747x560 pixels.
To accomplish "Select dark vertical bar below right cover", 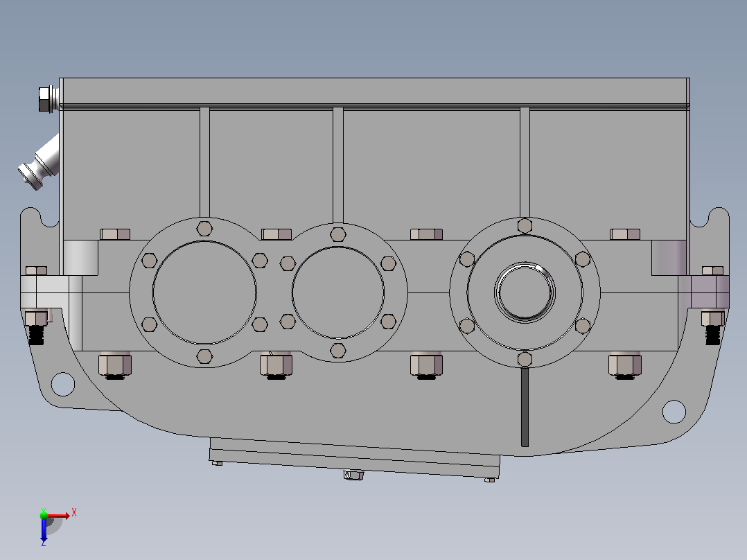I will click(525, 407).
